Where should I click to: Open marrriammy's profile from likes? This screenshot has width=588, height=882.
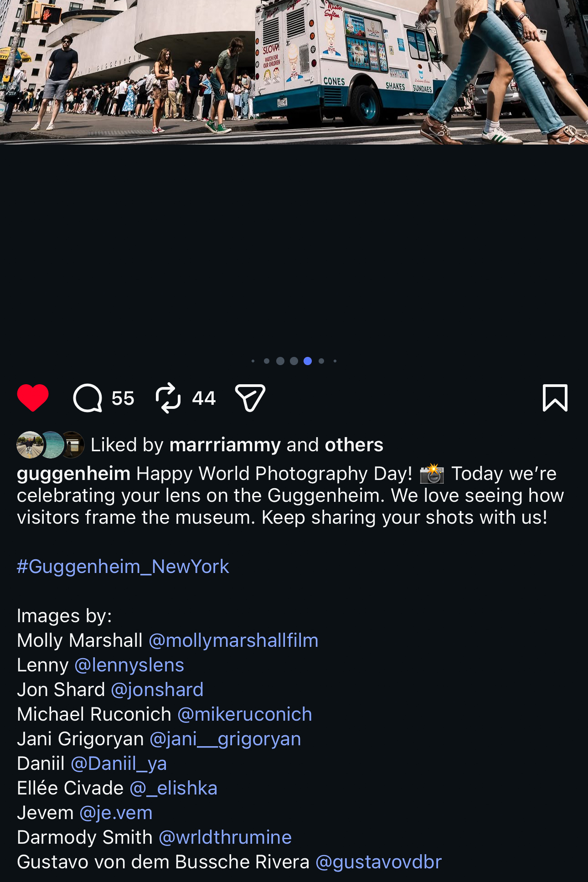pyautogui.click(x=225, y=445)
